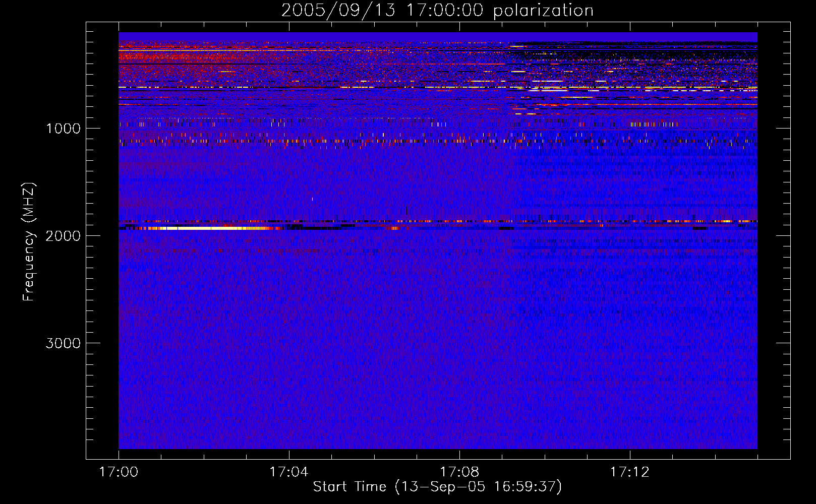Click the "3000" frequency tick label
This screenshot has height=504, width=816.
point(63,343)
